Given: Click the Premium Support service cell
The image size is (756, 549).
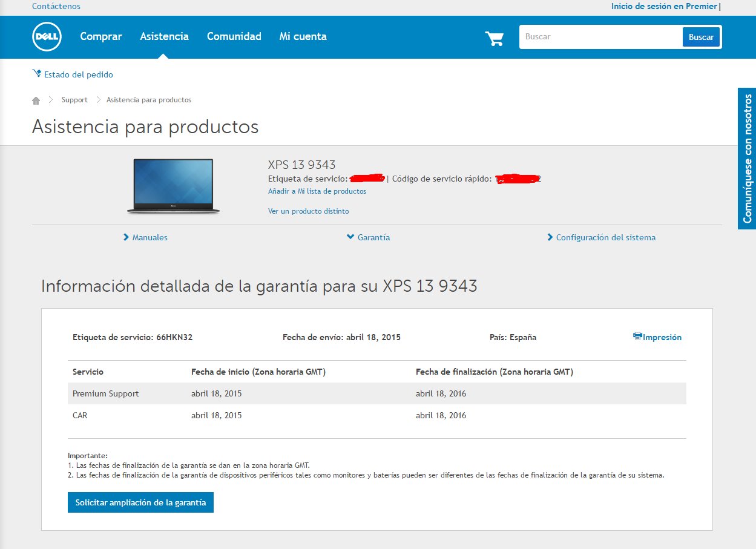Looking at the screenshot, I should point(106,393).
